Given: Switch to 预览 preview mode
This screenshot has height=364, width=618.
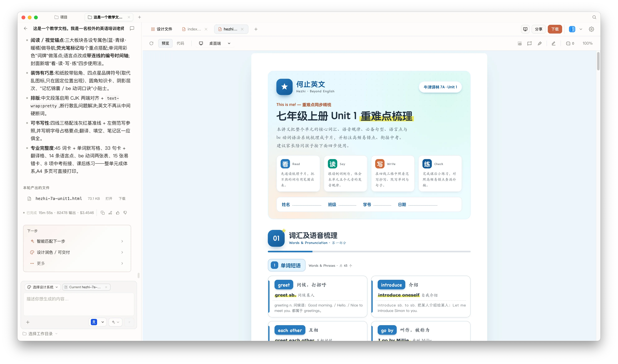Looking at the screenshot, I should 165,43.
